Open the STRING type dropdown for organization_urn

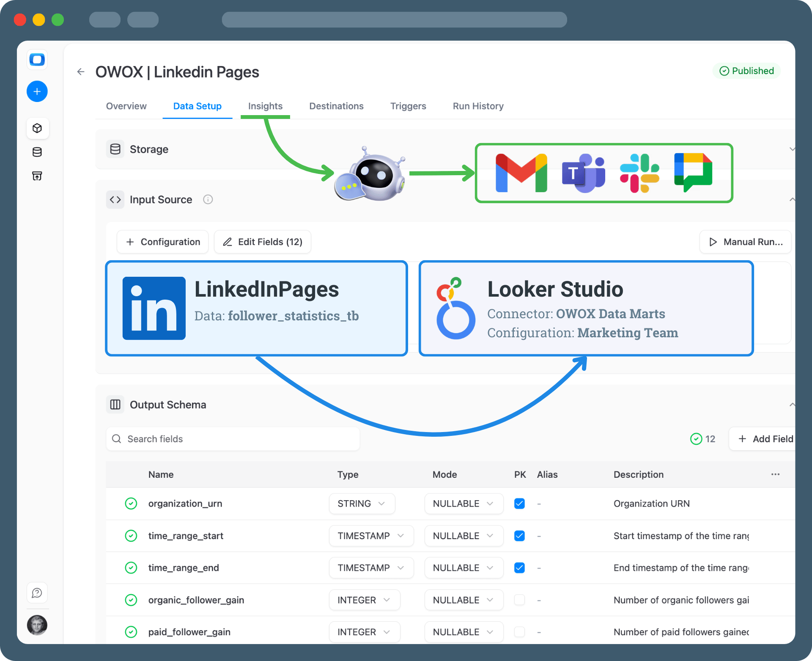point(362,504)
